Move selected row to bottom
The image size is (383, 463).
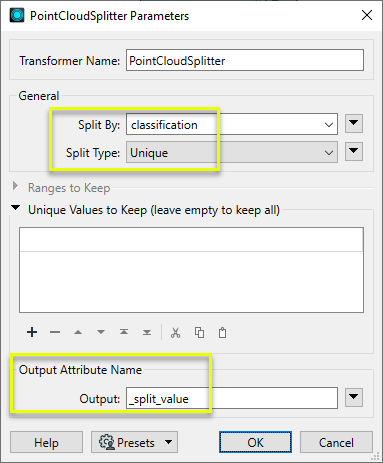click(x=147, y=332)
